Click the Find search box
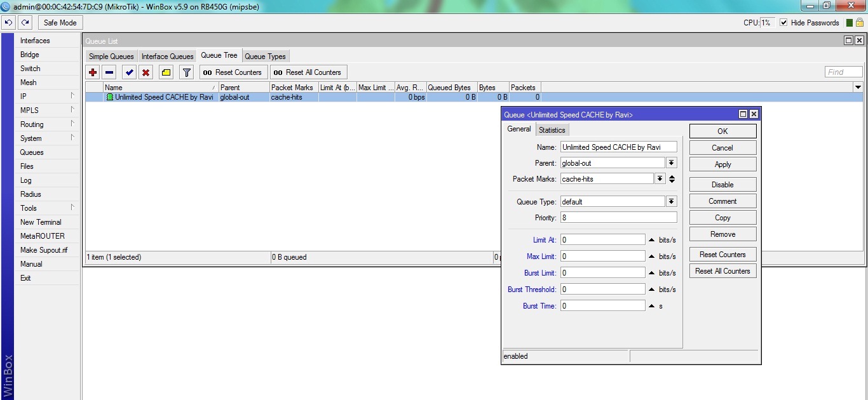The height and width of the screenshot is (400, 868). [844, 72]
